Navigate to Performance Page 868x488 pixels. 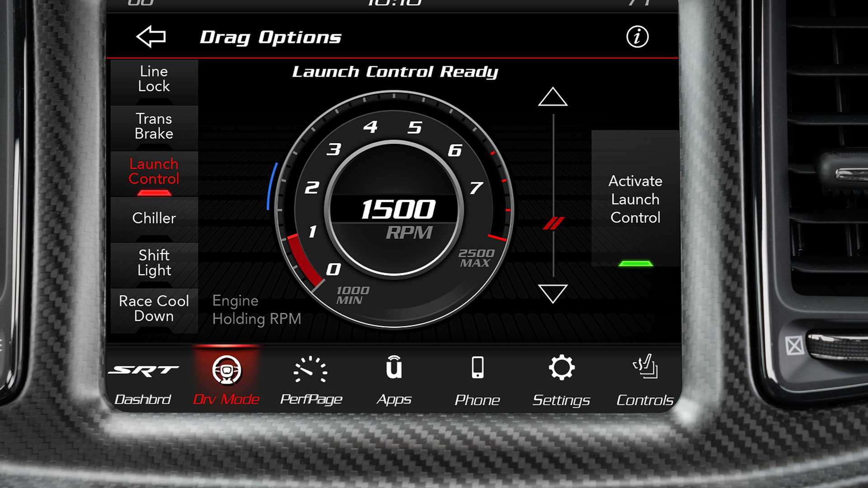[310, 380]
